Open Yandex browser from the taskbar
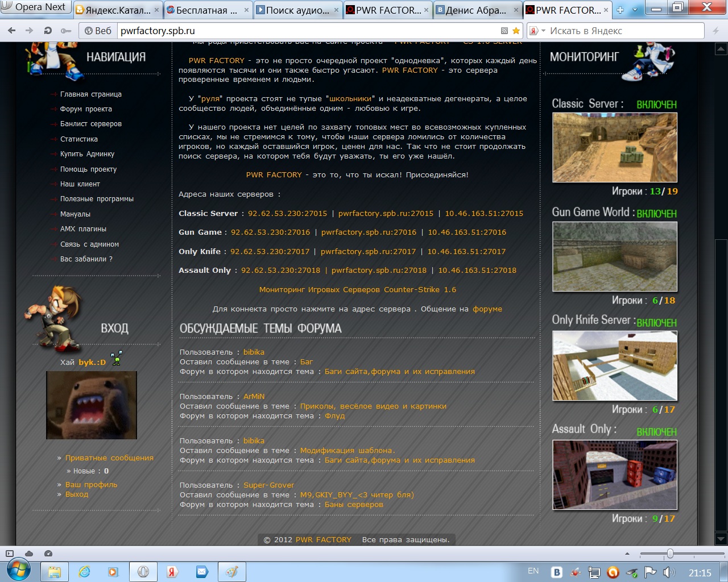 click(172, 572)
